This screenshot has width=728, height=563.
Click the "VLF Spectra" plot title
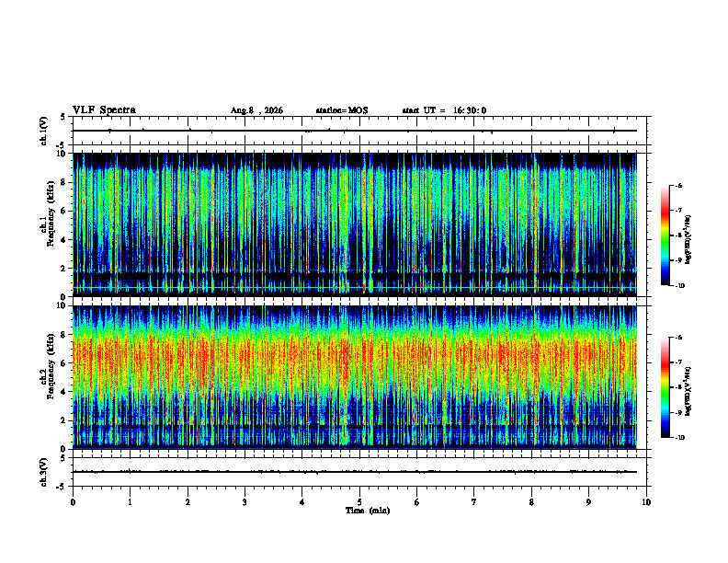tap(104, 110)
